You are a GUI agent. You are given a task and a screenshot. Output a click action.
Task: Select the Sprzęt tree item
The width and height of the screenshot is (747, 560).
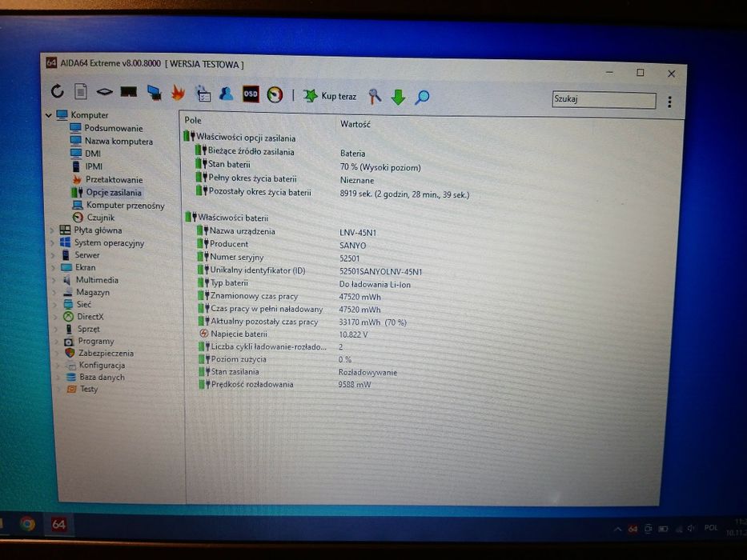pos(89,329)
